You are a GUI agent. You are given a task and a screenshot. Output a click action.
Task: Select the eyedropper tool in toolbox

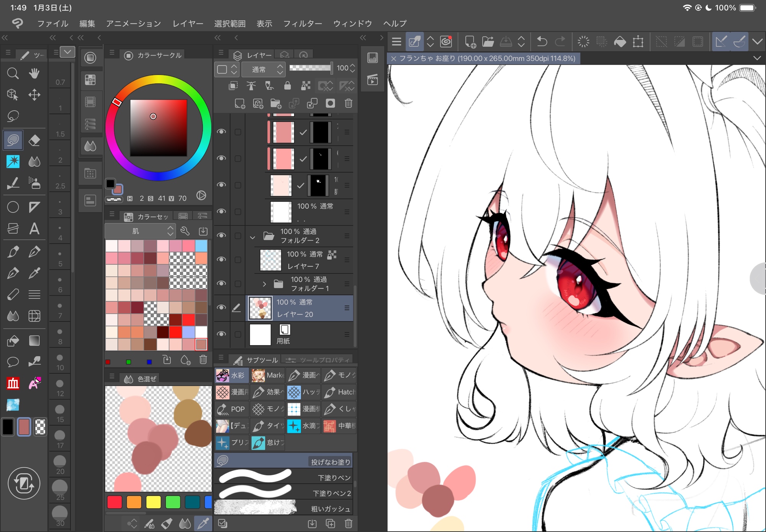pyautogui.click(x=34, y=273)
